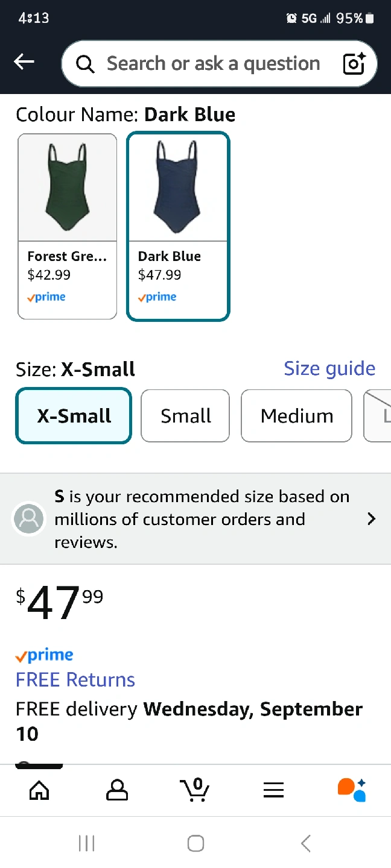
Task: Open the Home tab icon
Action: click(39, 790)
